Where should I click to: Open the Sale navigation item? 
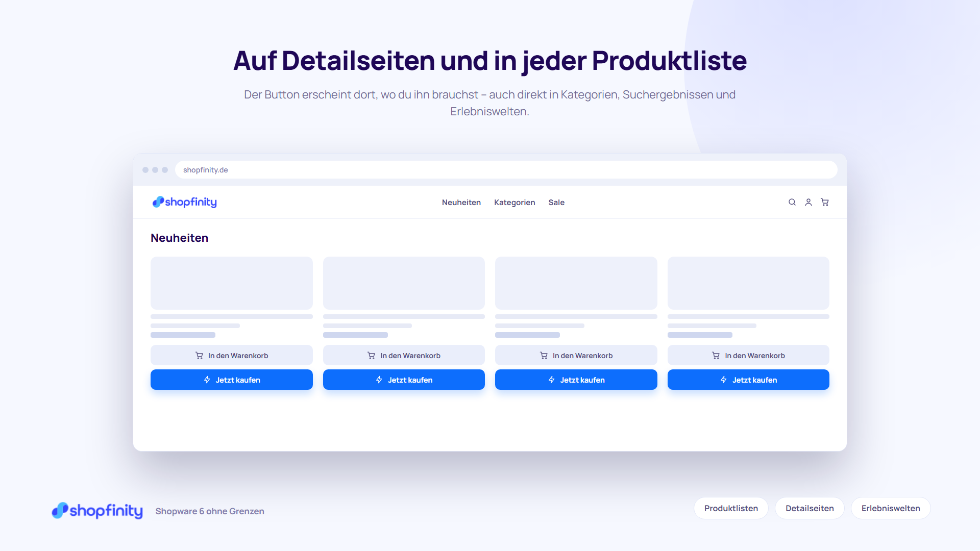[556, 203]
